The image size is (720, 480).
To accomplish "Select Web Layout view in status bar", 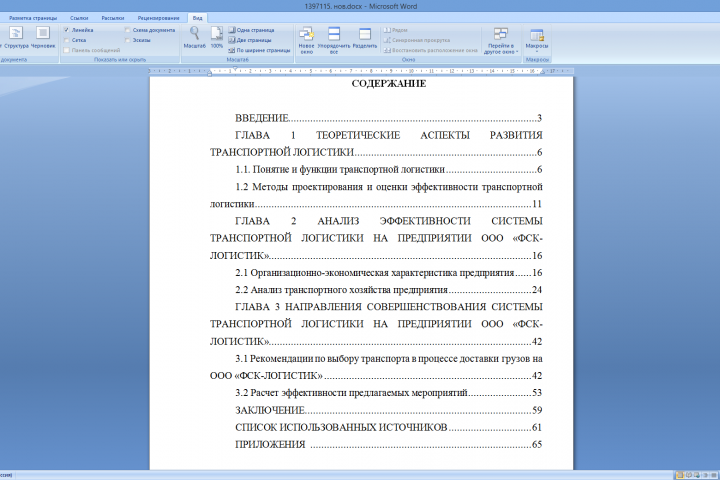I will click(697, 475).
